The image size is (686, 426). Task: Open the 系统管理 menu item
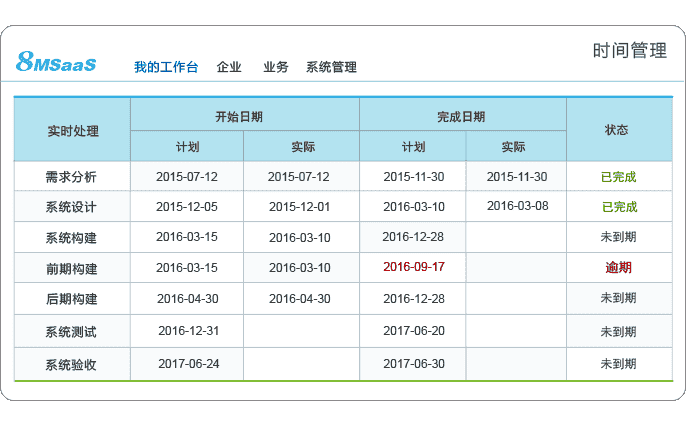tap(331, 67)
